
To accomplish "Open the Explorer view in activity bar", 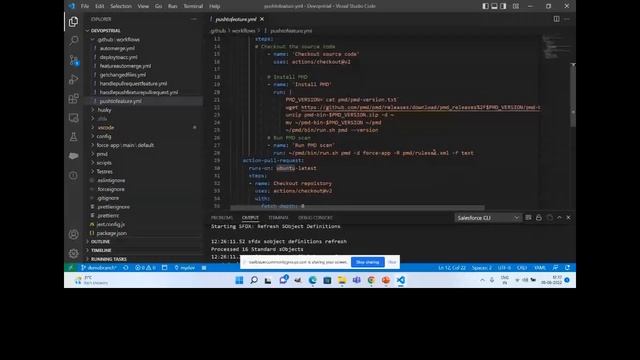I will click(73, 22).
